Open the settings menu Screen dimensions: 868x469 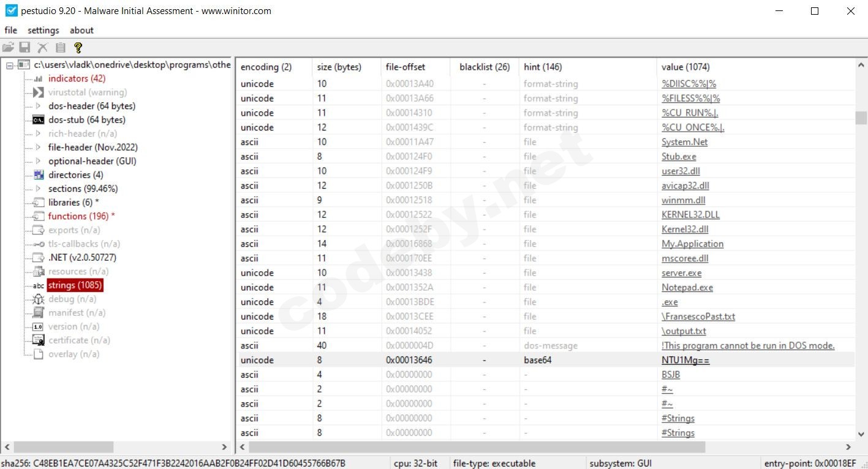[43, 30]
